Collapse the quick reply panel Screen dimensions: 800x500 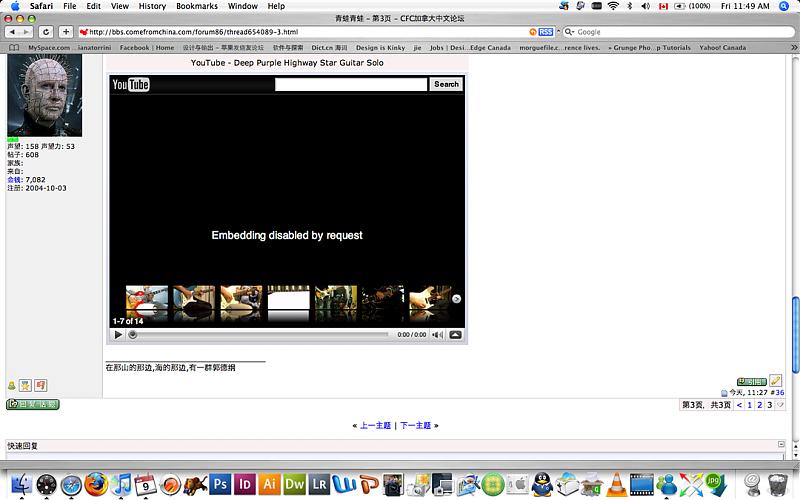click(781, 444)
